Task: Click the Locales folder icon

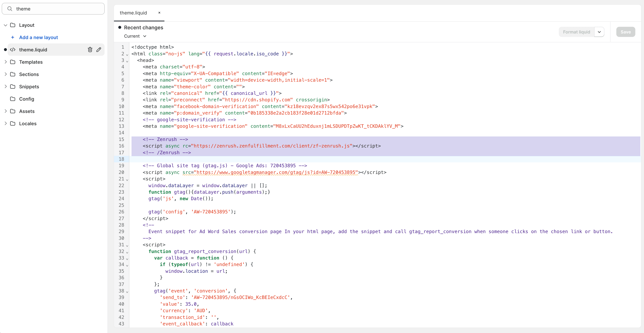Action: point(12,123)
